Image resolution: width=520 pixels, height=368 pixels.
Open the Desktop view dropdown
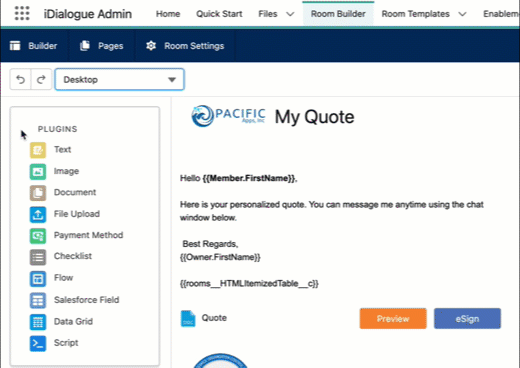pos(119,79)
